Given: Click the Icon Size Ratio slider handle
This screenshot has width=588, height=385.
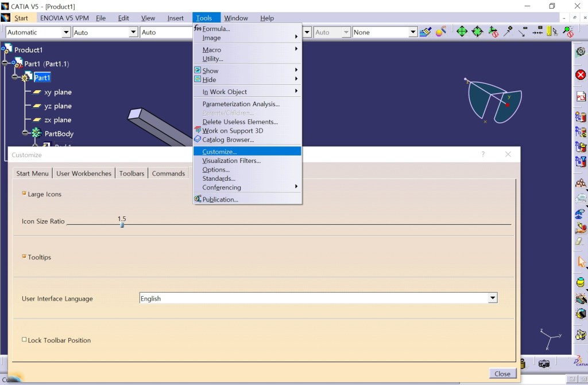Looking at the screenshot, I should [x=122, y=225].
